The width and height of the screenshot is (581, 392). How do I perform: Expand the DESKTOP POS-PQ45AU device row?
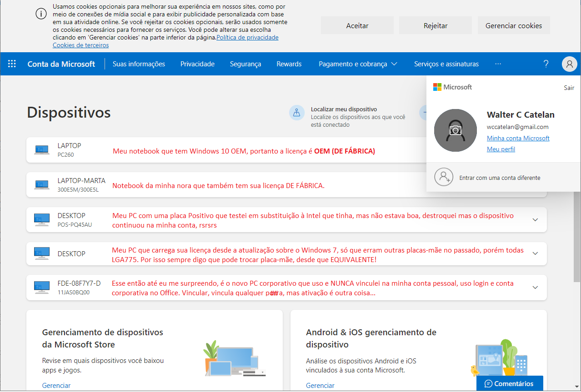[535, 220]
